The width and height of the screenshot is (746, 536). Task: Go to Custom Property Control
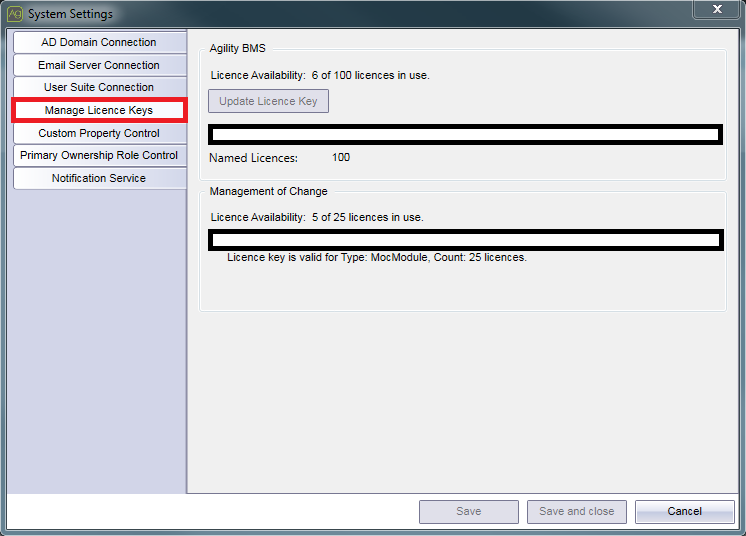(99, 133)
